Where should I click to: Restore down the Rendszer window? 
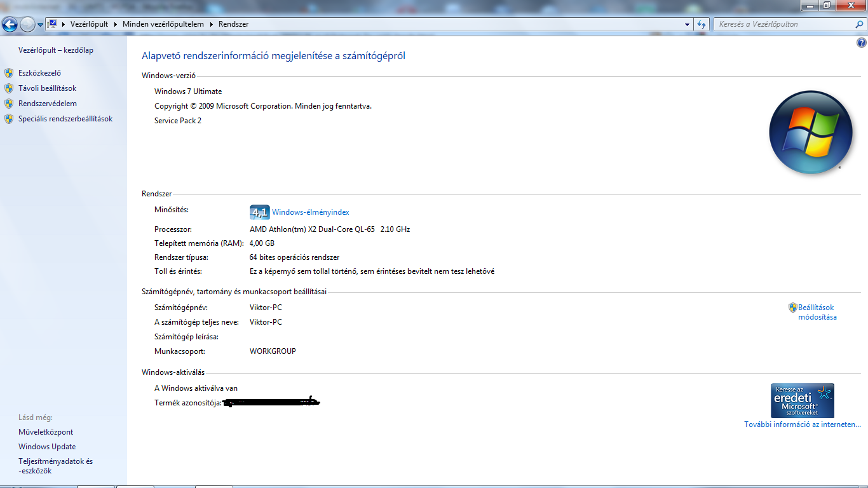[x=826, y=5]
